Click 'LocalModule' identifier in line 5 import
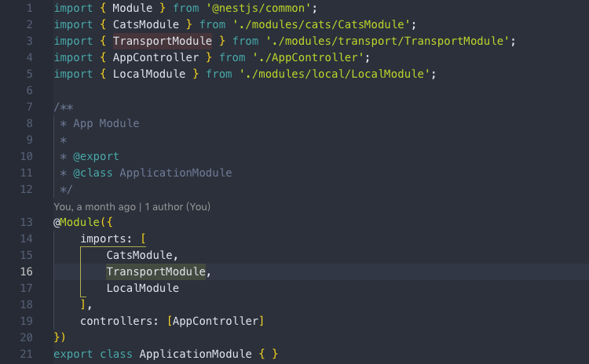This screenshot has width=589, height=364. coord(149,75)
